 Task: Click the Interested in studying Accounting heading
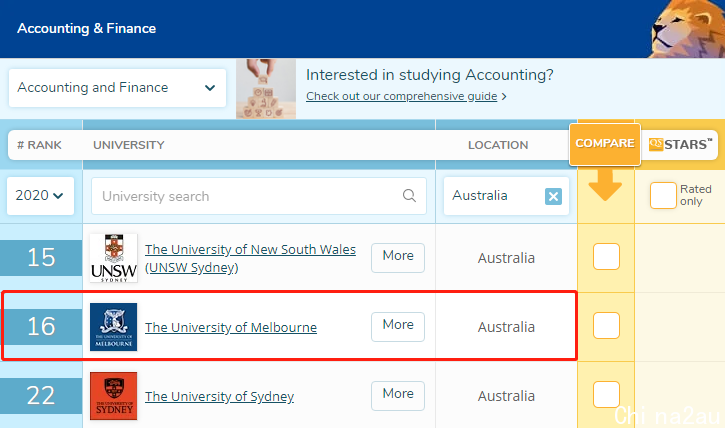coord(430,75)
